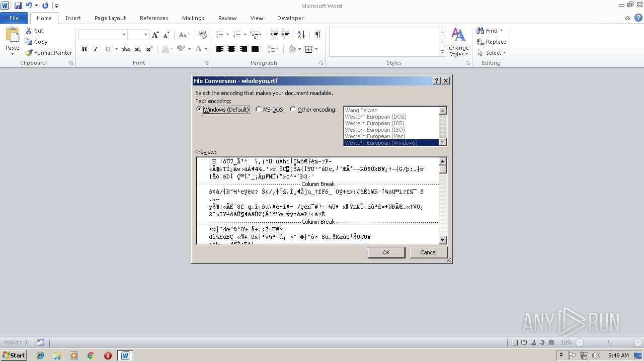Image resolution: width=644 pixels, height=362 pixels.
Task: Open Internet Explorer from taskbar
Action: [40, 355]
